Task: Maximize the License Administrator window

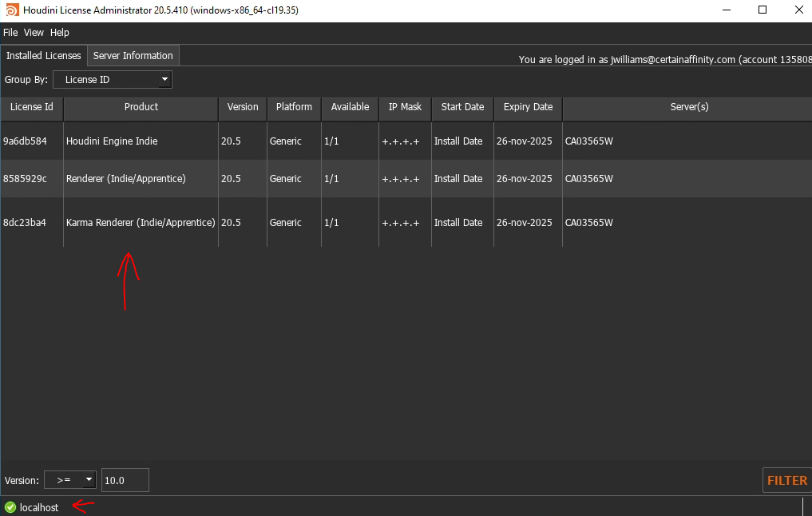Action: (x=762, y=10)
